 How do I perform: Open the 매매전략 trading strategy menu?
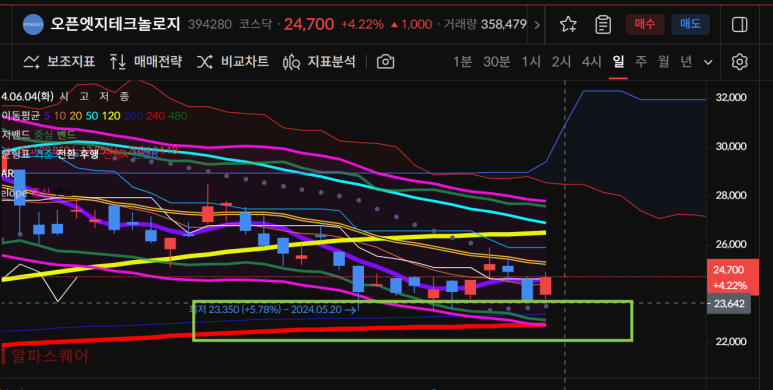[145, 62]
